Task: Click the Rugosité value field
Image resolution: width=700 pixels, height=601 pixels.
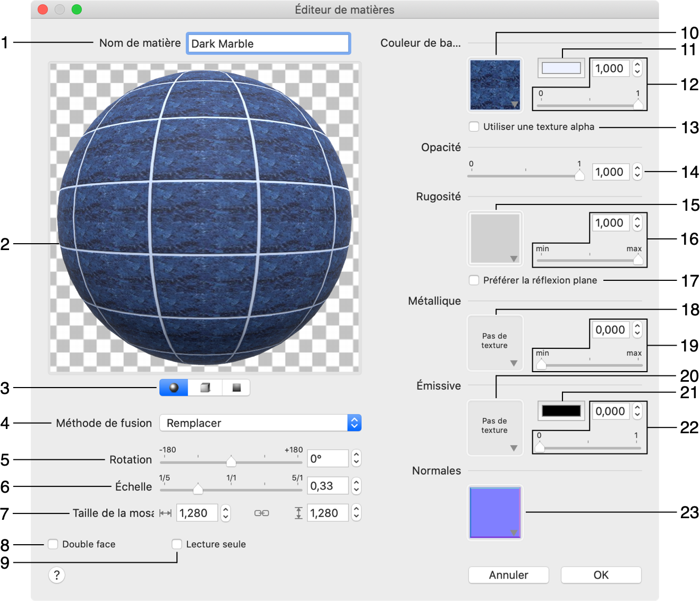Action: (x=611, y=222)
